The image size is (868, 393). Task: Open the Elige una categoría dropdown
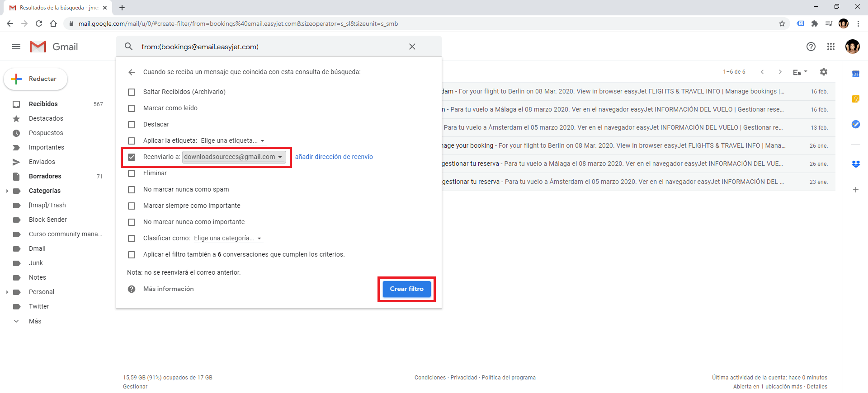[228, 238]
